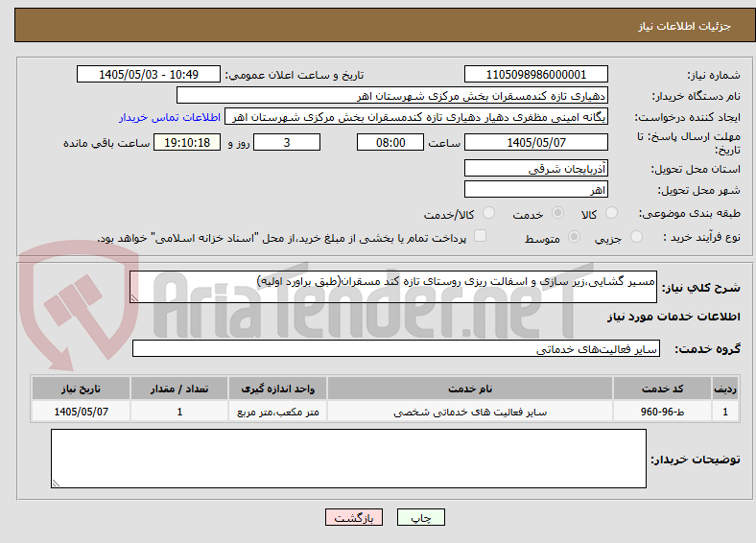The image size is (756, 543).
Task: Click the quantity cell showing 1
Action: tap(179, 412)
